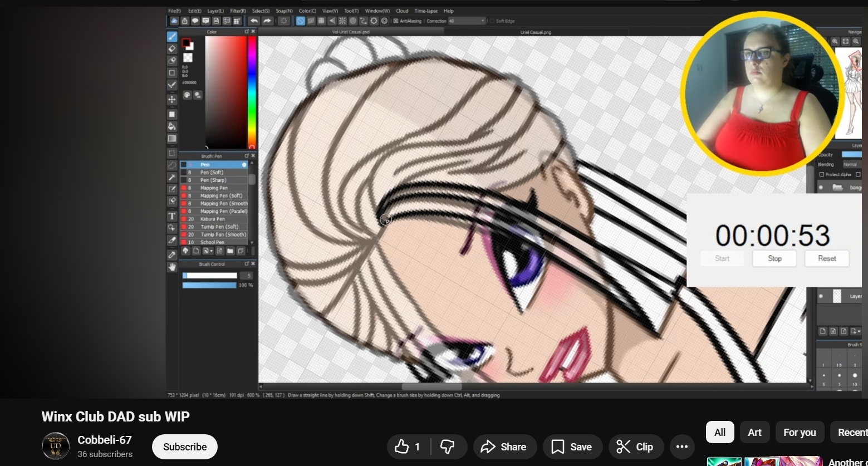Choose the Text tool
The width and height of the screenshot is (868, 466).
pyautogui.click(x=172, y=216)
